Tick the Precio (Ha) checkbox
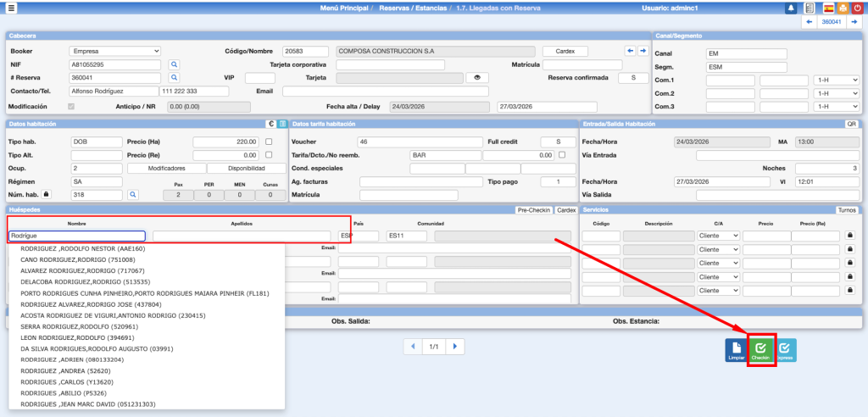Image resolution: width=868 pixels, height=417 pixels. tap(269, 142)
